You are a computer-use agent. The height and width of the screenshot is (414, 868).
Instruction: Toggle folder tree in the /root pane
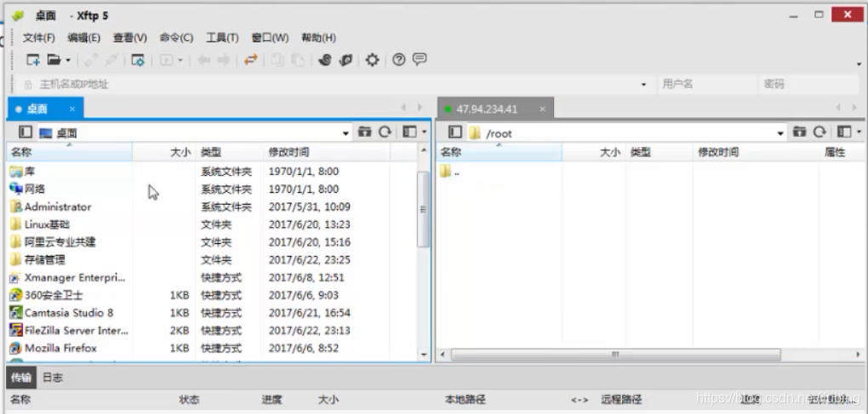click(455, 132)
